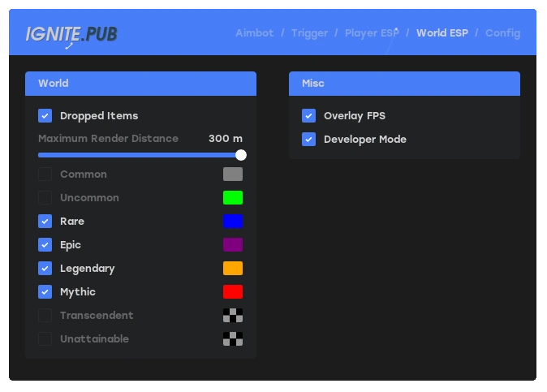This screenshot has height=392, width=547.
Task: Pick the green Uncommon color swatch
Action: tap(233, 198)
